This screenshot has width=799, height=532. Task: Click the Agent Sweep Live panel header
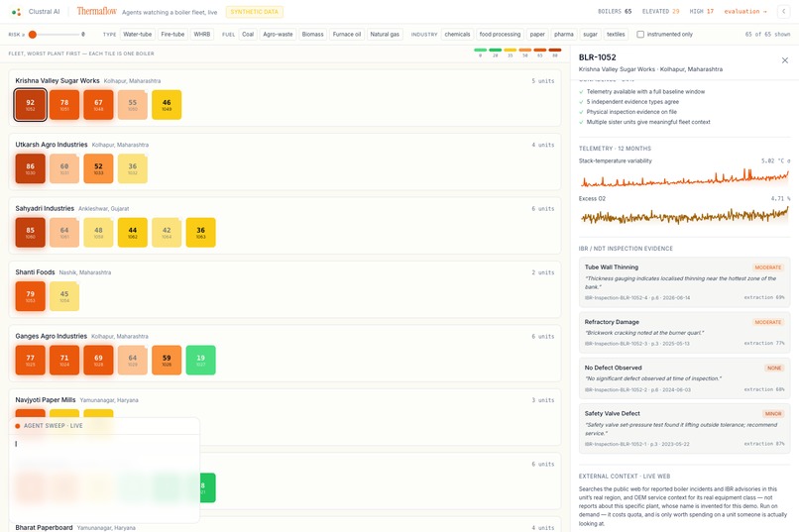point(104,426)
